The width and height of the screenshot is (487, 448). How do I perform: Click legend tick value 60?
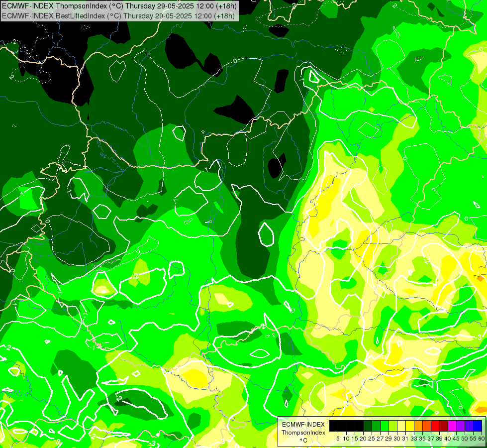482,439
